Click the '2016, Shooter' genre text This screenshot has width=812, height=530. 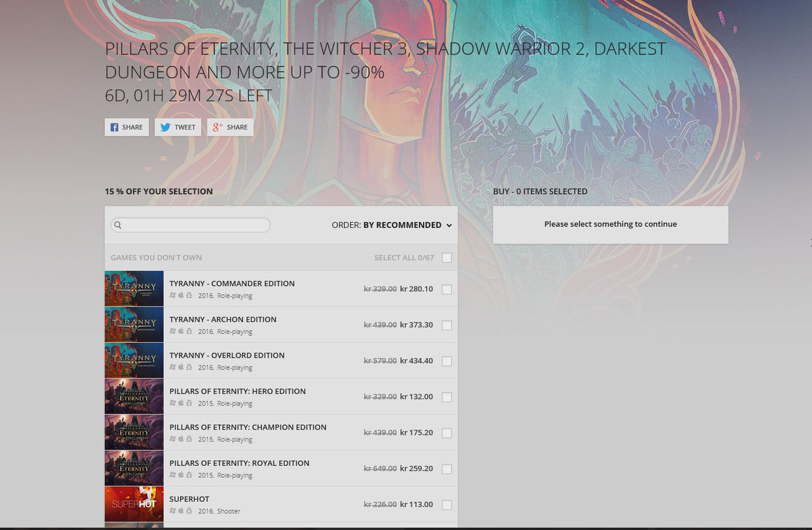click(219, 511)
